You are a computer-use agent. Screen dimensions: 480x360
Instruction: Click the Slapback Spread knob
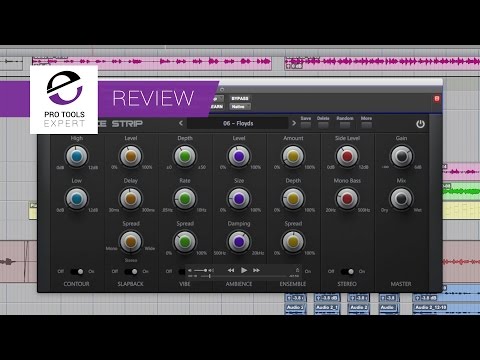(x=131, y=242)
